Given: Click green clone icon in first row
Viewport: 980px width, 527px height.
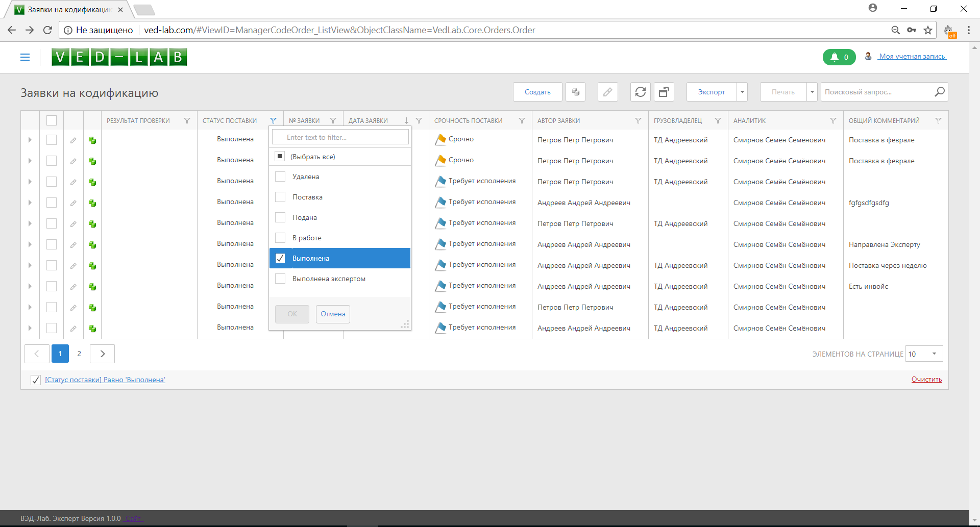Looking at the screenshot, I should pyautogui.click(x=92, y=140).
